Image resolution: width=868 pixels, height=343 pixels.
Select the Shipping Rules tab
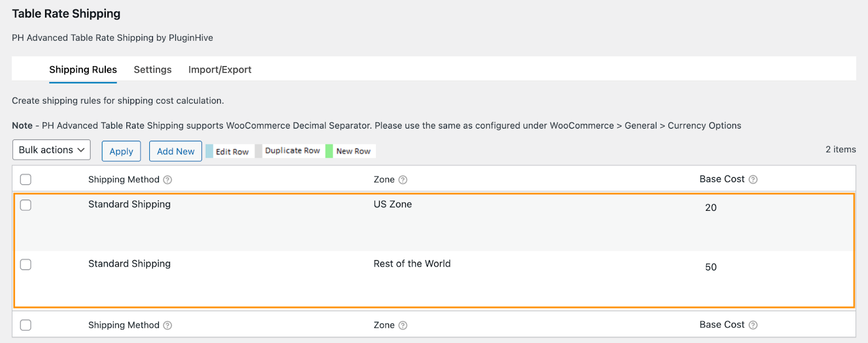point(83,69)
